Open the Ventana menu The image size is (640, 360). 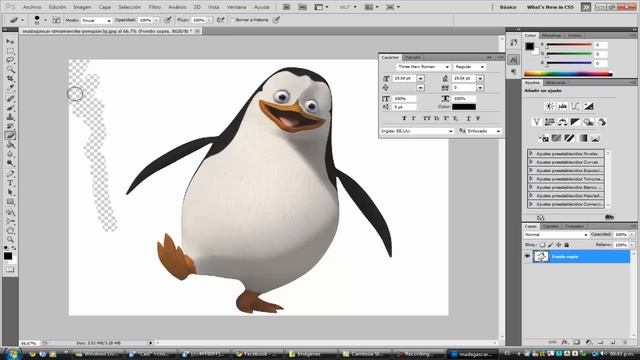click(236, 7)
